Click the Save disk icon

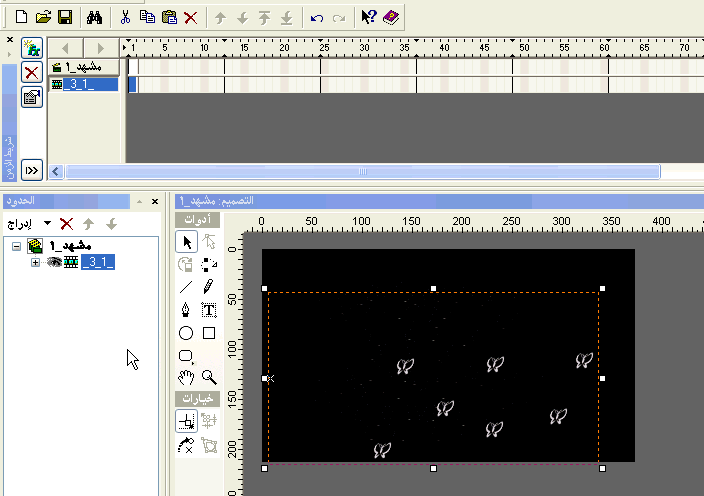pyautogui.click(x=64, y=17)
